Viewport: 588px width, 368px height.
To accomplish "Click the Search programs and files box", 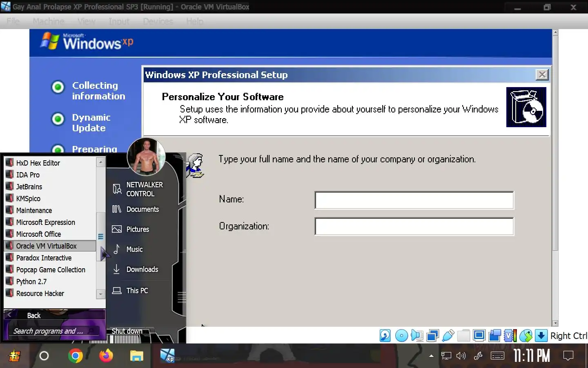I will pyautogui.click(x=53, y=331).
